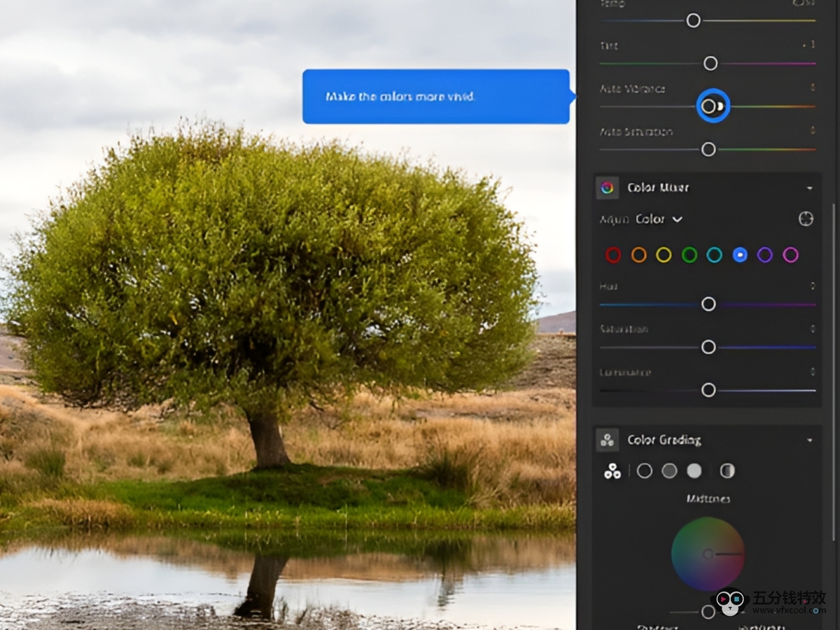Click the Color Grading panel icon
The height and width of the screenshot is (630, 840).
coord(607,440)
